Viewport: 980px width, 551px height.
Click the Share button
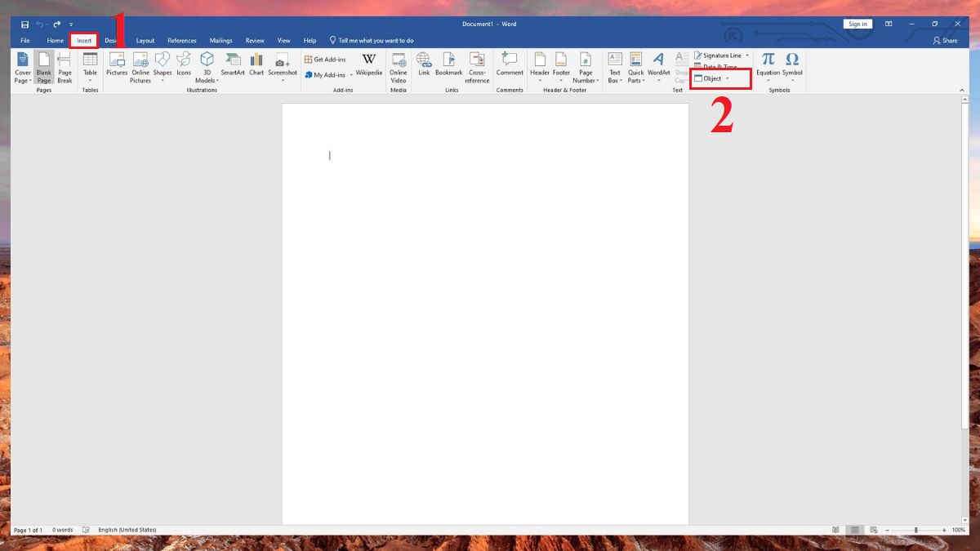(x=945, y=40)
